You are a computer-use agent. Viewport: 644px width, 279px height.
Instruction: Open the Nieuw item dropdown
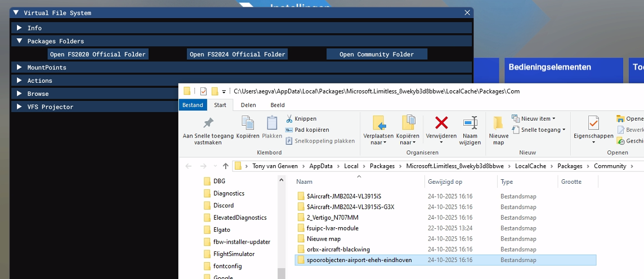point(534,118)
